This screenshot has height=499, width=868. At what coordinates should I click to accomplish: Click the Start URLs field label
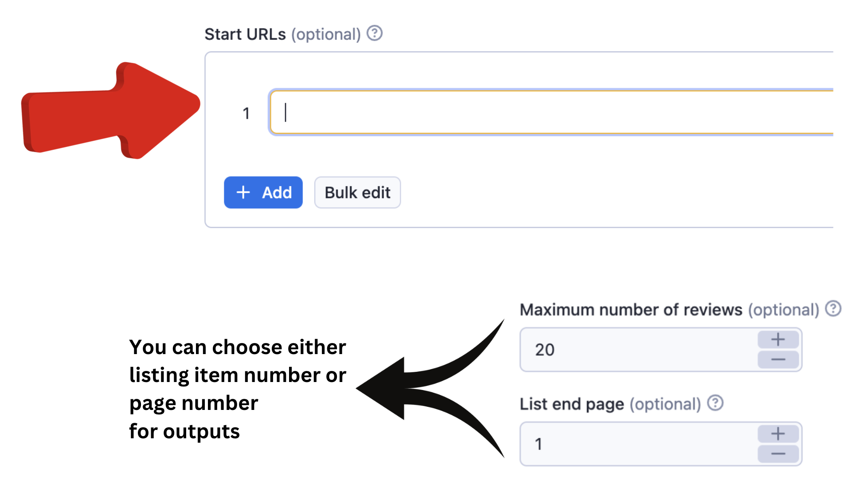pos(245,34)
